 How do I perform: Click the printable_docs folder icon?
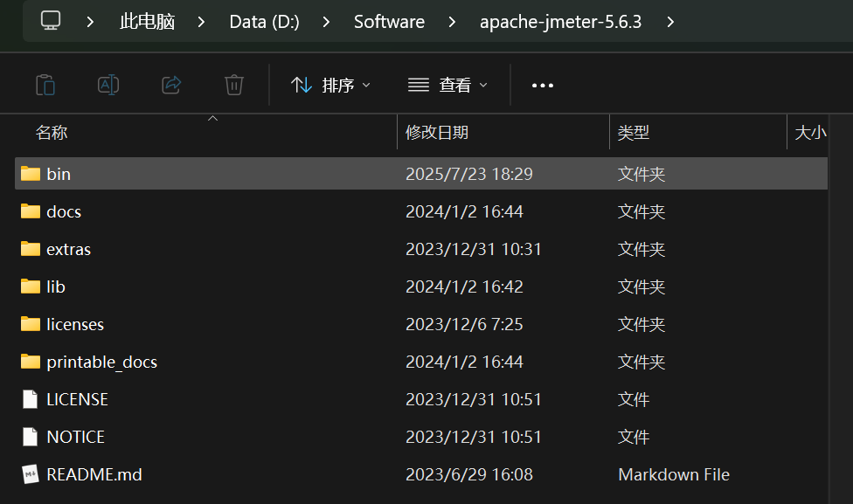coord(31,361)
